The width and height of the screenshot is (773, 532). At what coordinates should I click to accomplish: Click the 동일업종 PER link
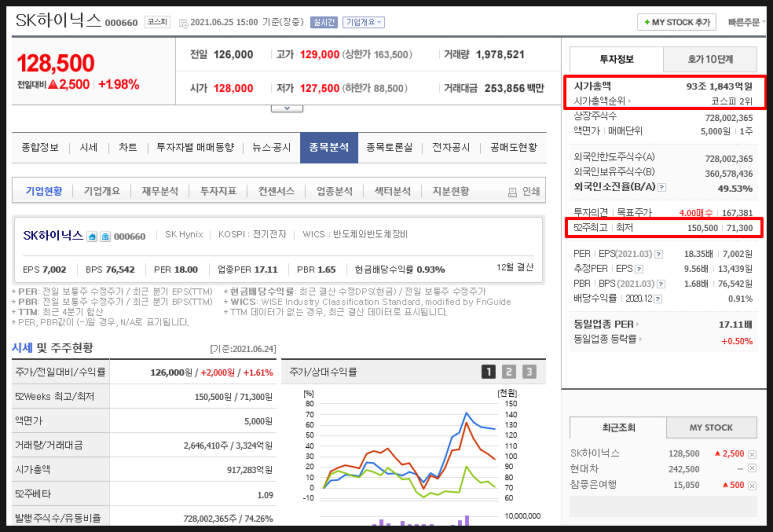click(x=603, y=324)
